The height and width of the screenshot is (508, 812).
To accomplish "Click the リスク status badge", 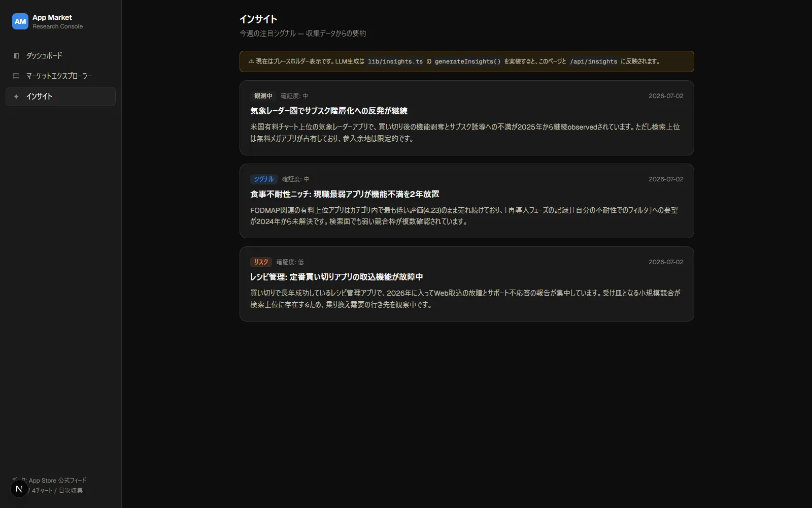I will [261, 262].
